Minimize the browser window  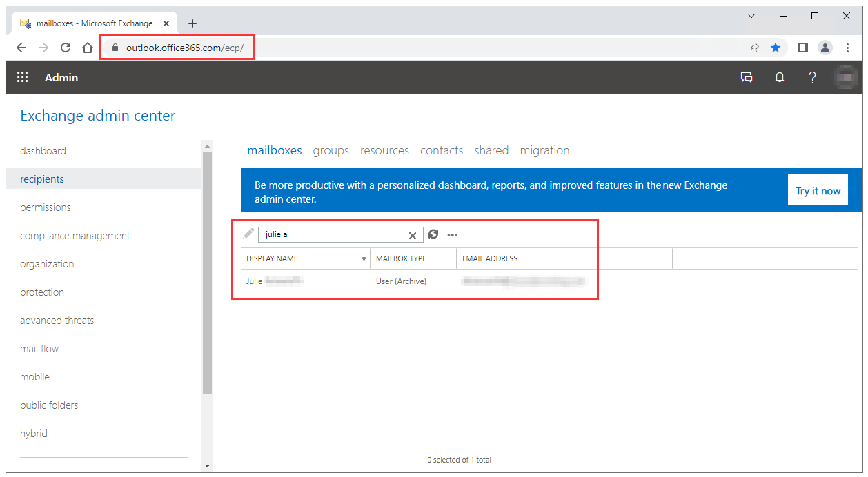tap(783, 16)
